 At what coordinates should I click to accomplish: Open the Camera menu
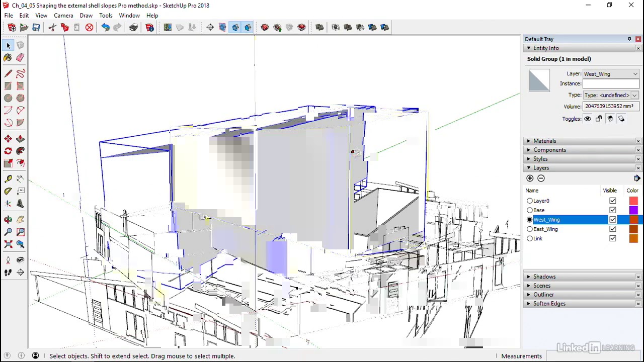pos(63,16)
